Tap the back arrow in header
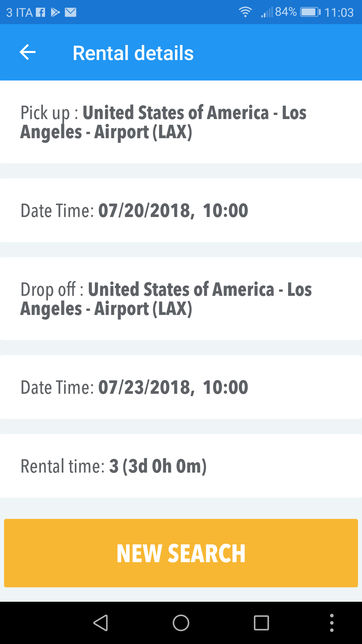The width and height of the screenshot is (362, 644). [27, 53]
